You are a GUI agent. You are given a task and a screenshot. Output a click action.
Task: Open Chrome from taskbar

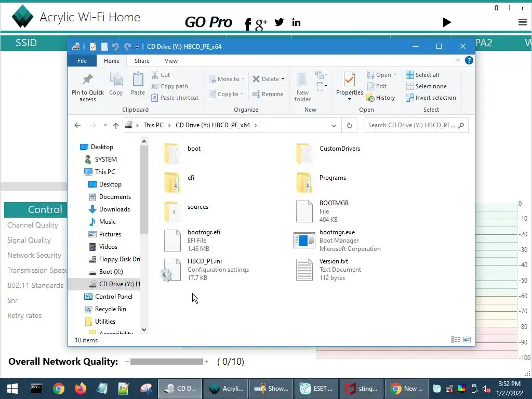point(58,389)
